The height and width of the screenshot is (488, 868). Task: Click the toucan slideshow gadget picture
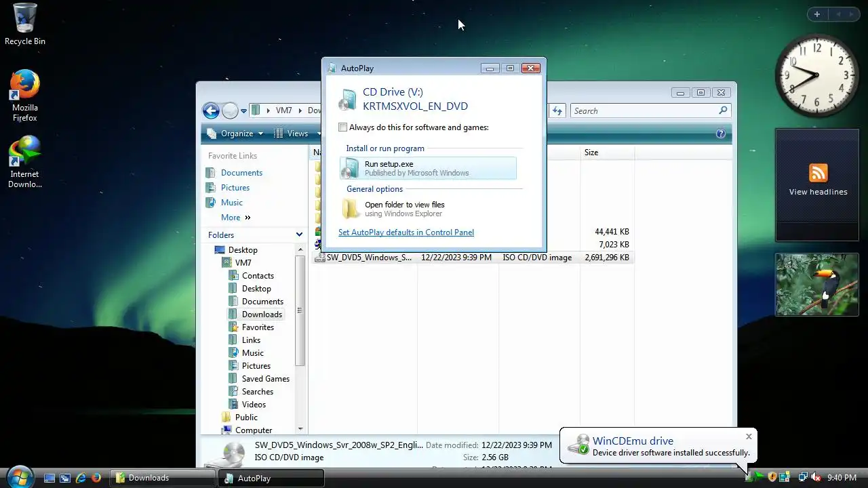click(x=817, y=284)
